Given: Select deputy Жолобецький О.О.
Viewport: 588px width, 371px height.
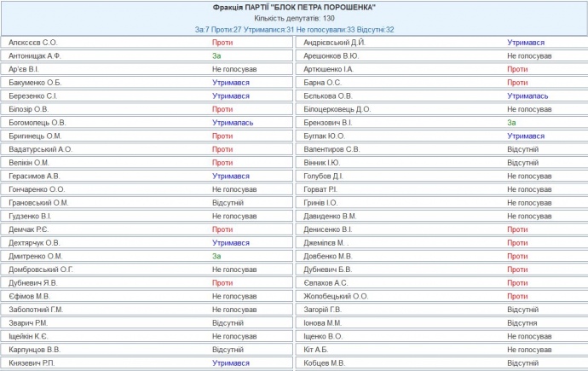Looking at the screenshot, I should (x=336, y=297).
